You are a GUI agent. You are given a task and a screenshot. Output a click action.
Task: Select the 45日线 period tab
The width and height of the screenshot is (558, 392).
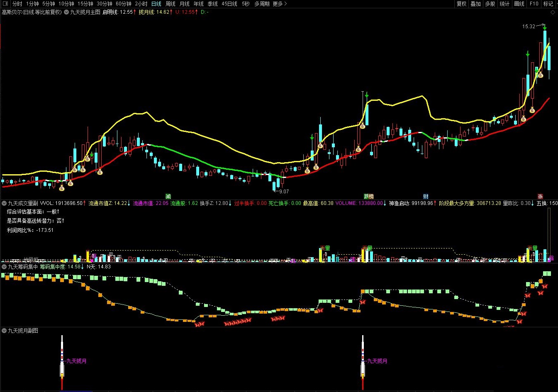(229, 4)
